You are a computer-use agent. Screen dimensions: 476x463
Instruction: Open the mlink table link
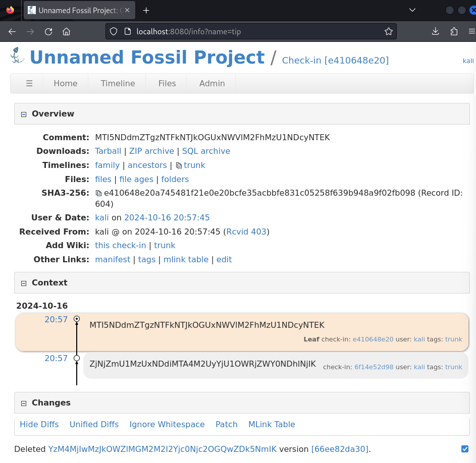click(186, 259)
